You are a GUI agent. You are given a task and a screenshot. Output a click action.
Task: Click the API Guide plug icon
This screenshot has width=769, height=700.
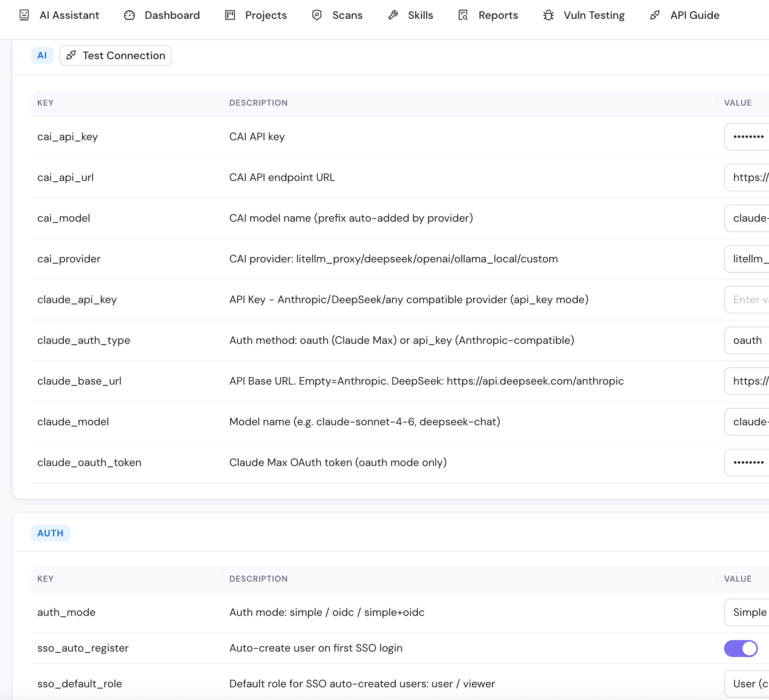click(x=655, y=15)
